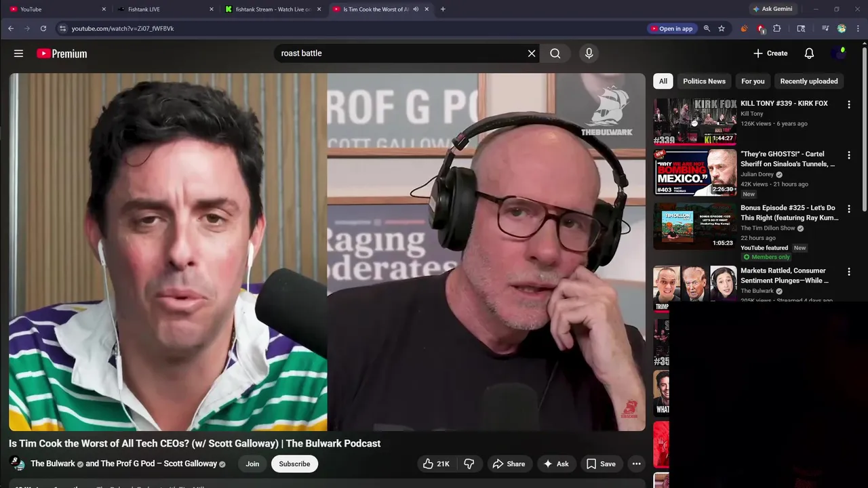
Task: Open more actions ellipsis under video
Action: [x=636, y=464]
